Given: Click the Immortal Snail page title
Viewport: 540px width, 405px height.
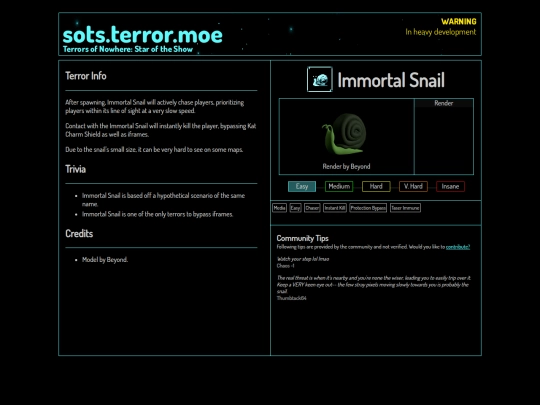Looking at the screenshot, I should pyautogui.click(x=391, y=80).
